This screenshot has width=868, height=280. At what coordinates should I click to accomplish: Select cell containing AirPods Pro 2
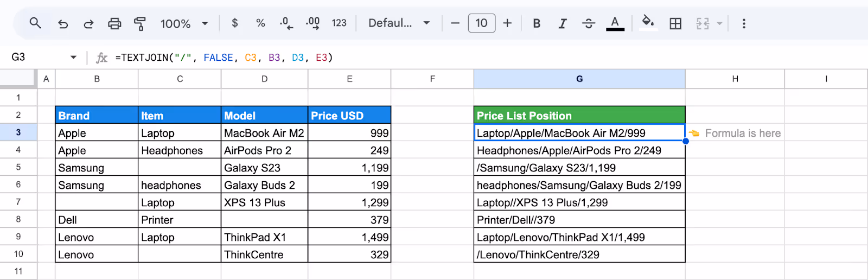coord(264,150)
